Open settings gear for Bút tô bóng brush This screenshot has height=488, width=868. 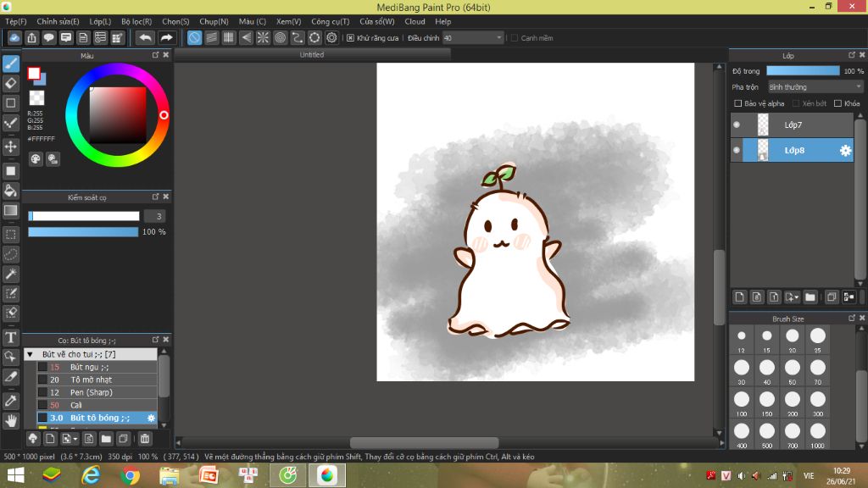click(x=151, y=419)
